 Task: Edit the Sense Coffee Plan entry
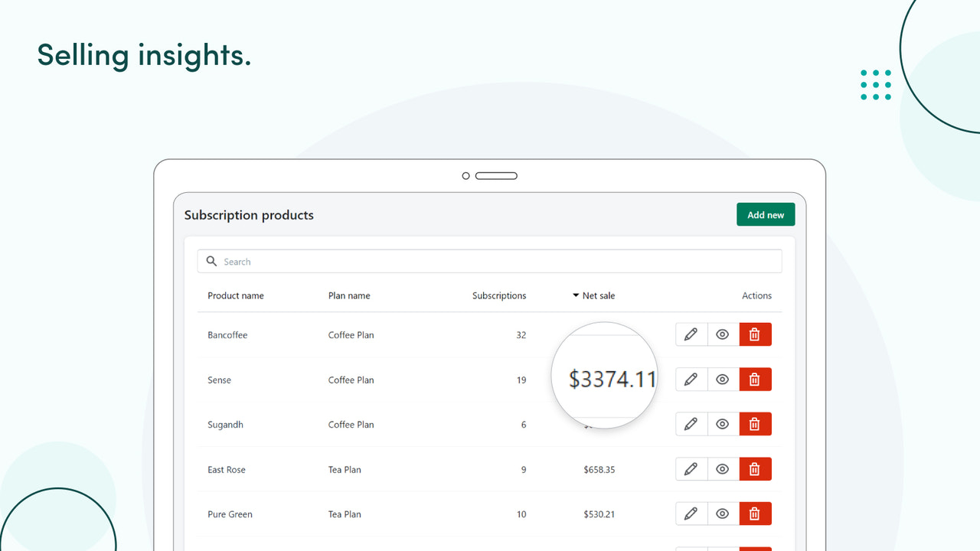click(691, 379)
